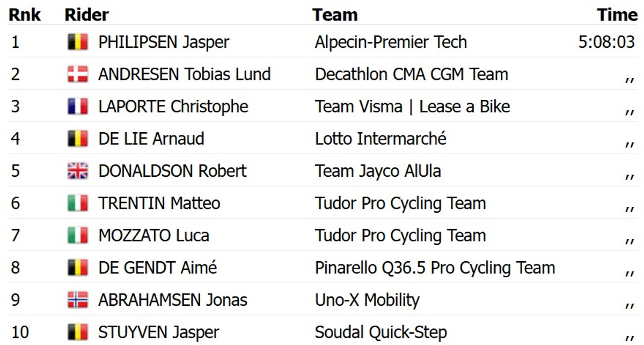The height and width of the screenshot is (345, 644).
Task: Click the winning time 5:08:03
Action: (606, 42)
